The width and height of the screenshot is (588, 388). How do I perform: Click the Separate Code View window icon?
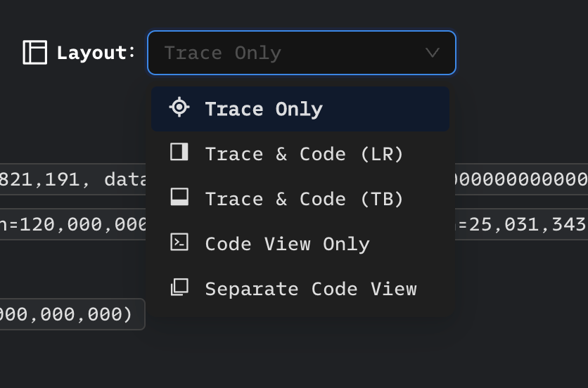coord(179,287)
